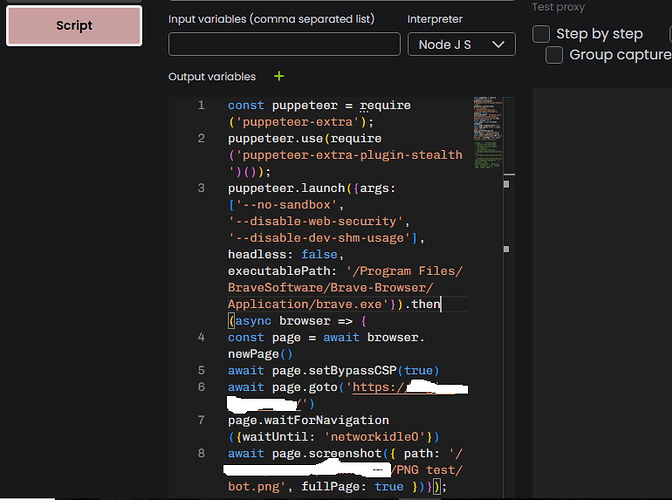Click 'fullPage: true' in line 8

tap(352, 487)
